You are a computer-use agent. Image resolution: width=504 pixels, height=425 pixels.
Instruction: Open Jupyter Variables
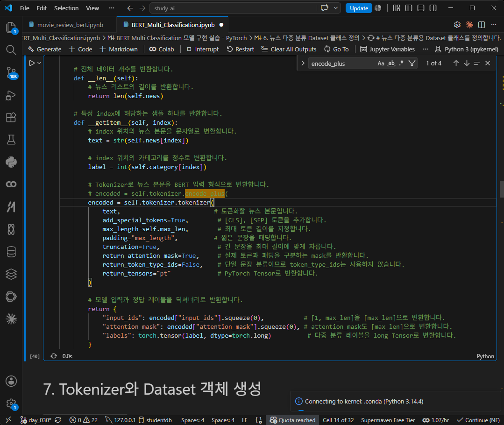tap(387, 49)
